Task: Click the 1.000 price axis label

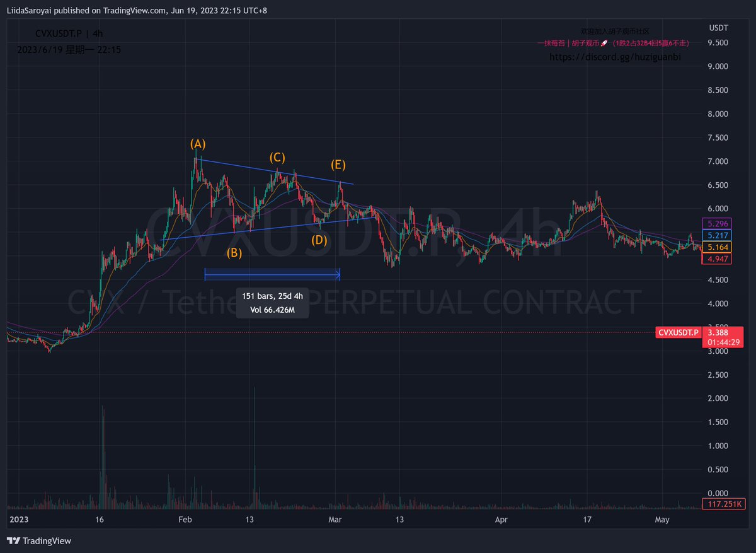Action: (x=718, y=446)
